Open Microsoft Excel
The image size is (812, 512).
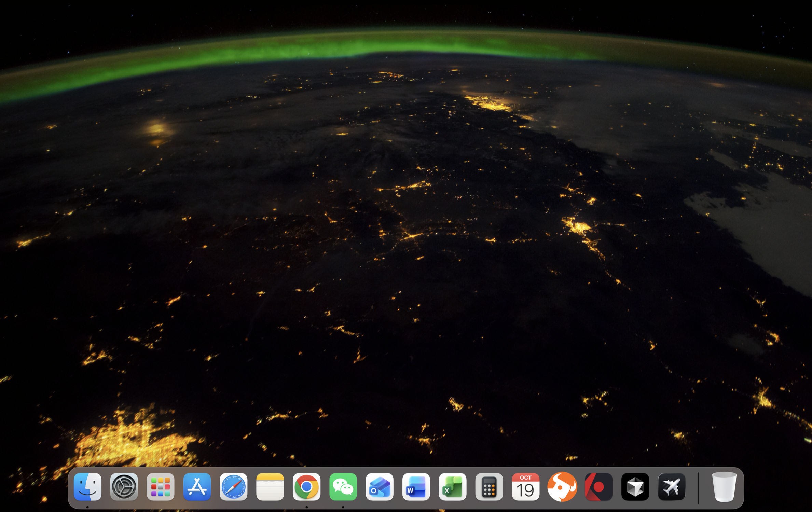453,487
